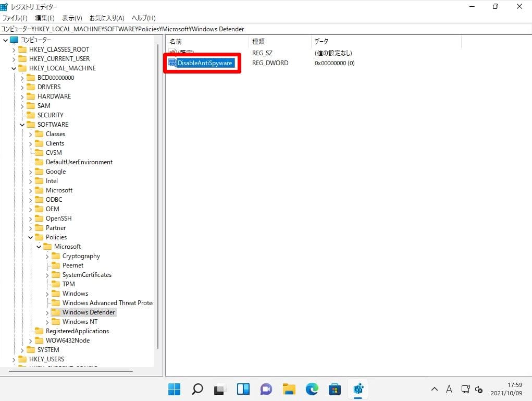Screen dimensions: 532x401
Task: Select the Windows Advanced Threat Protection key
Action: click(x=107, y=303)
